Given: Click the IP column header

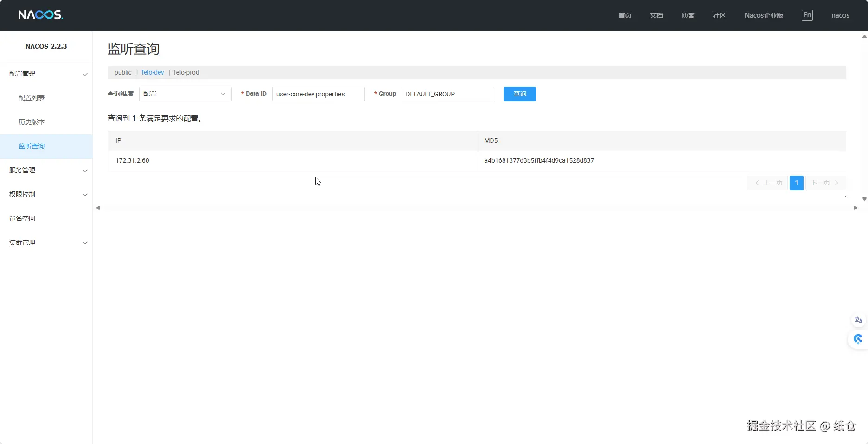Looking at the screenshot, I should (x=292, y=141).
